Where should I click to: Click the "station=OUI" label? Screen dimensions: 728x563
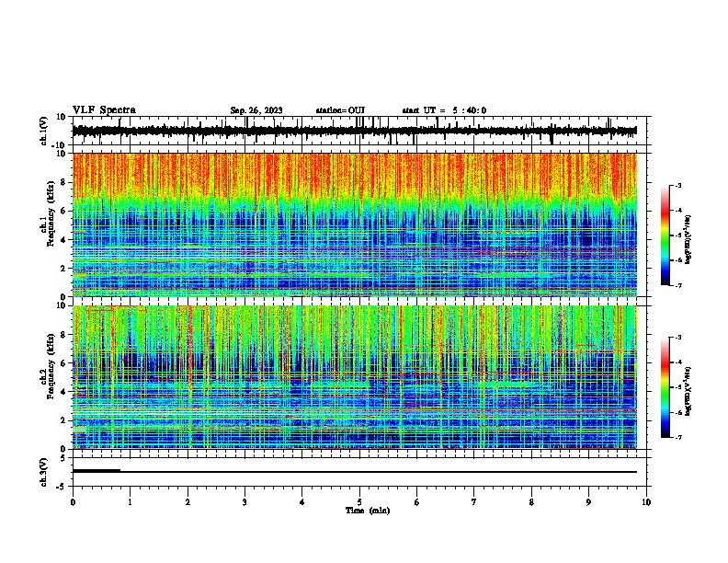(340, 110)
